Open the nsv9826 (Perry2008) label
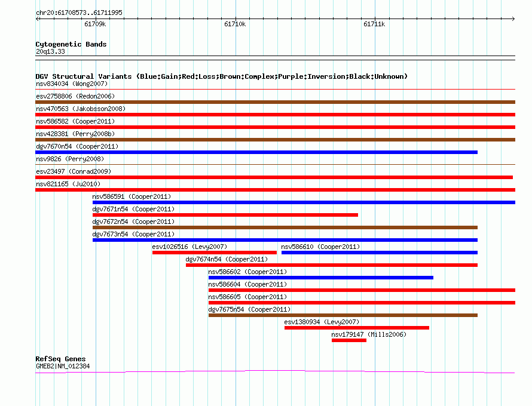Image resolution: width=532 pixels, height=406 pixels. (70, 159)
